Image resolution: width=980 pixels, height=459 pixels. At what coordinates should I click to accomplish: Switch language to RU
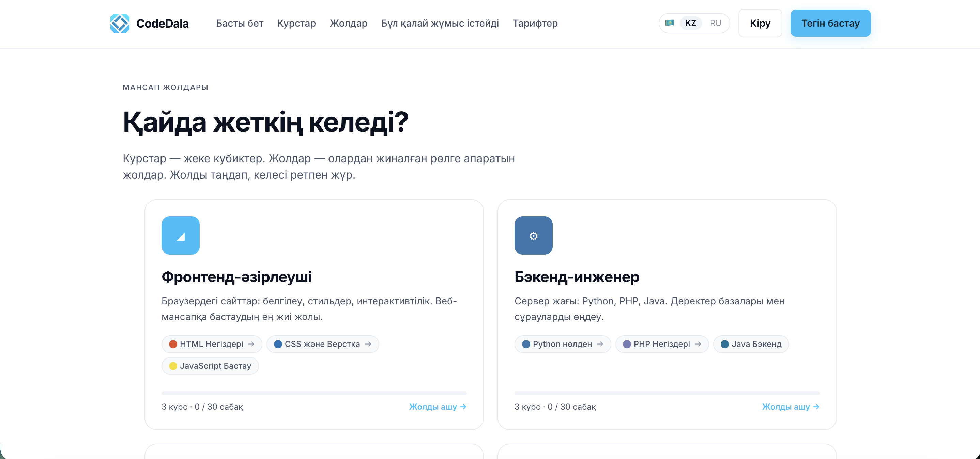tap(715, 23)
